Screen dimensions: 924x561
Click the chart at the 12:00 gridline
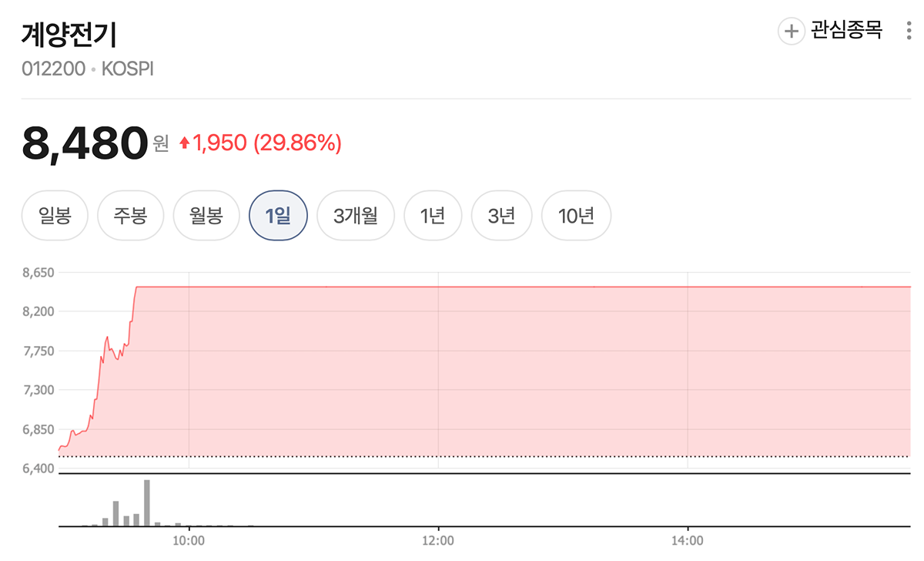pyautogui.click(x=437, y=370)
